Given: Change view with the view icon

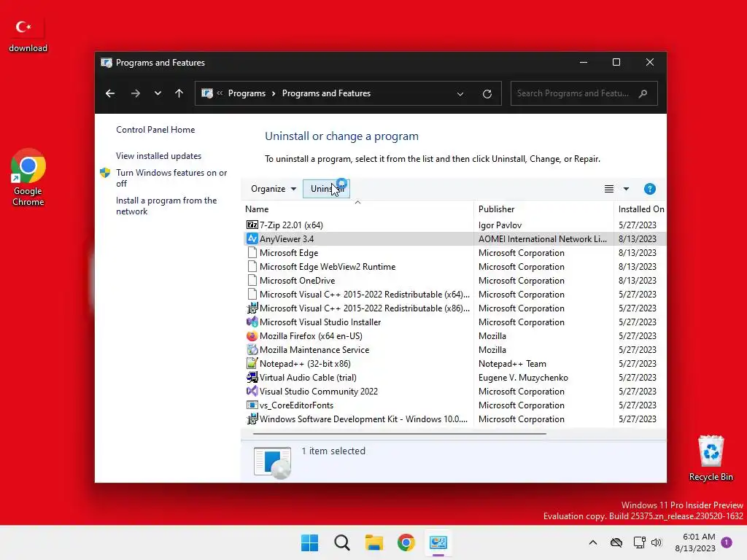Looking at the screenshot, I should click(609, 189).
